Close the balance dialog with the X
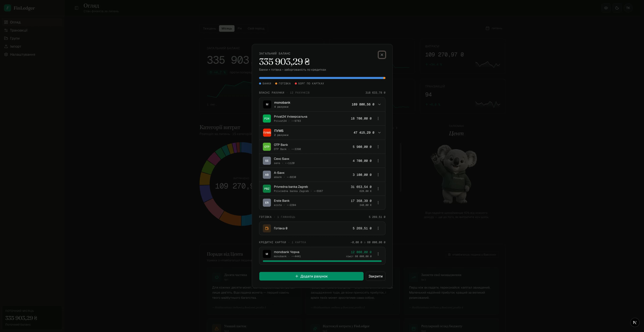Image resolution: width=644 pixels, height=332 pixels. [x=382, y=55]
